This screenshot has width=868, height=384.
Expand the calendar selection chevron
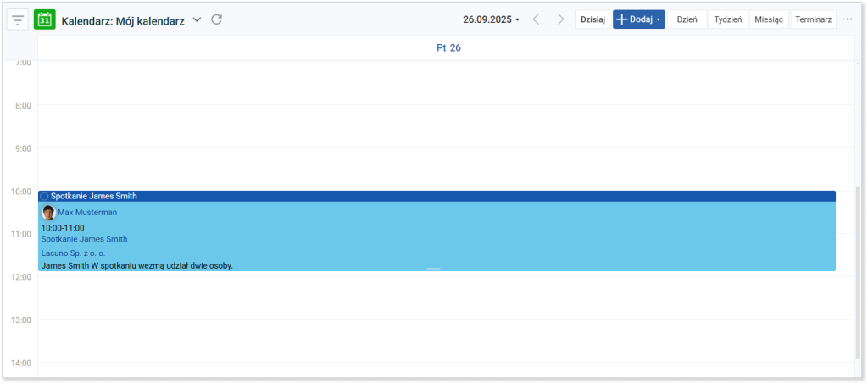pyautogui.click(x=197, y=19)
